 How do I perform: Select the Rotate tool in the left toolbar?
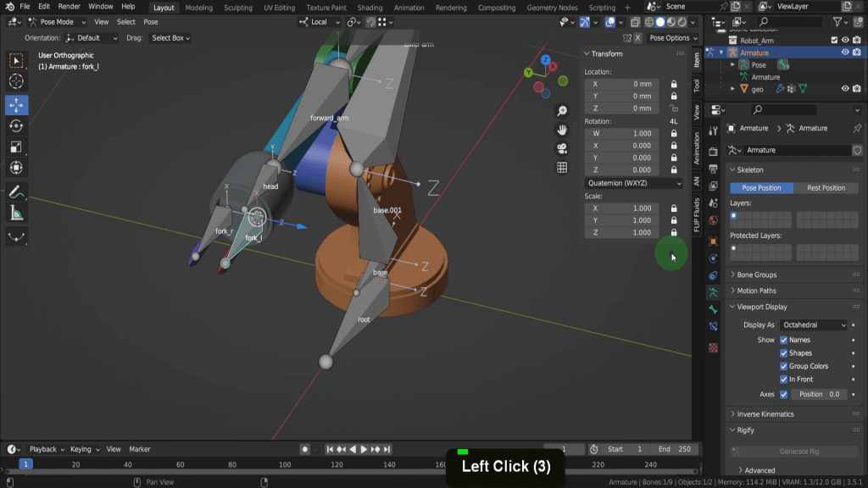click(16, 125)
